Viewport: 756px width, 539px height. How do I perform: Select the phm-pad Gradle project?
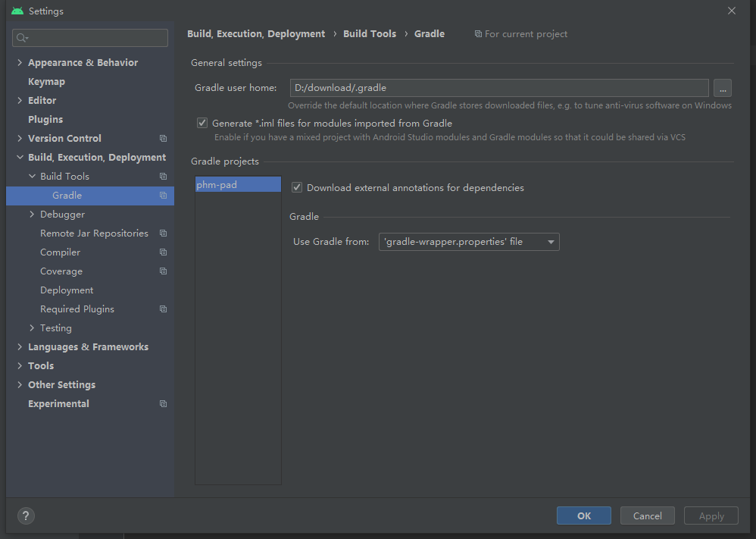pyautogui.click(x=237, y=184)
